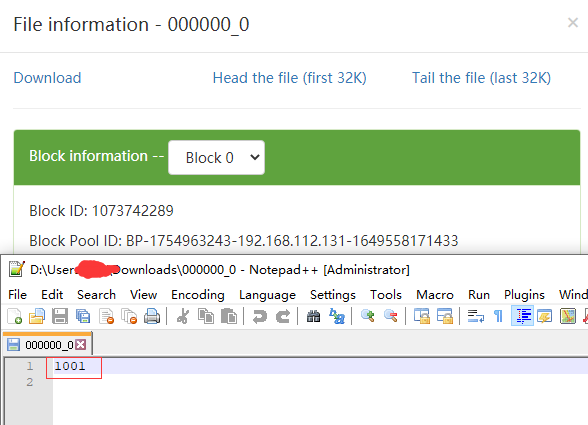Click line number 1 in the margin
The width and height of the screenshot is (588, 425).
pos(30,366)
